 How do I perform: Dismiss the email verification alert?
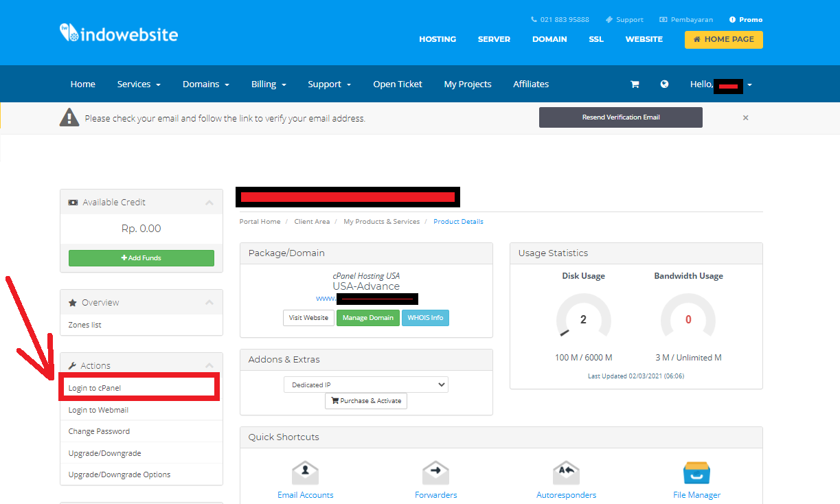[745, 117]
